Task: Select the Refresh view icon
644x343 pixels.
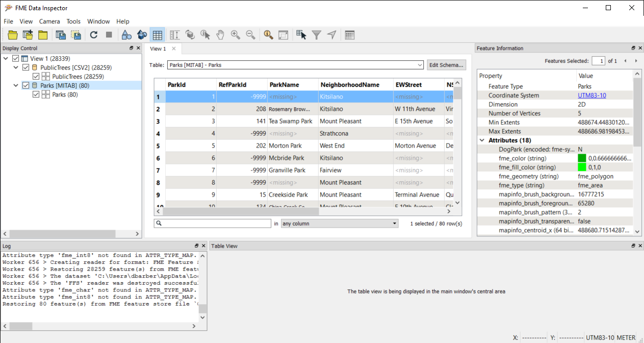Action: [x=93, y=35]
